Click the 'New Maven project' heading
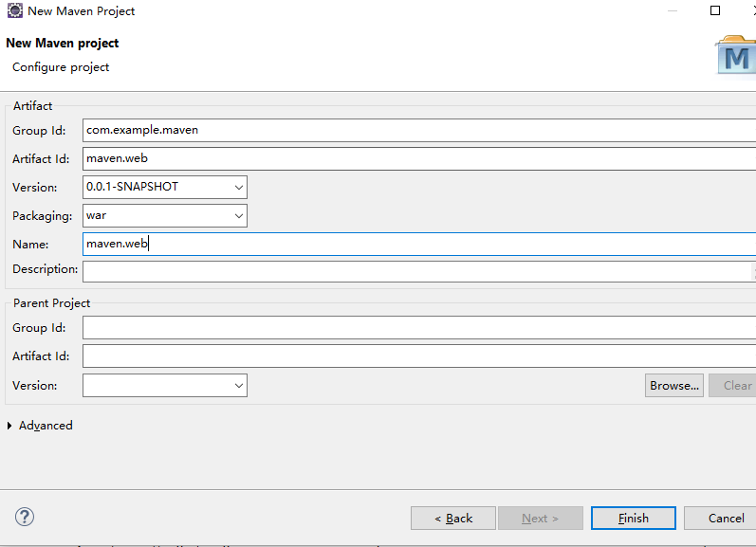756x547 pixels. (x=63, y=43)
